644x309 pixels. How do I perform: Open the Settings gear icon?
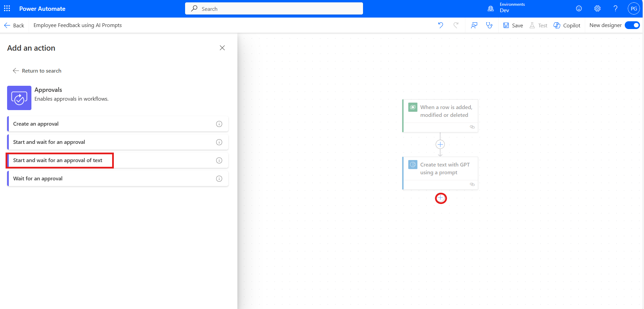click(x=597, y=8)
